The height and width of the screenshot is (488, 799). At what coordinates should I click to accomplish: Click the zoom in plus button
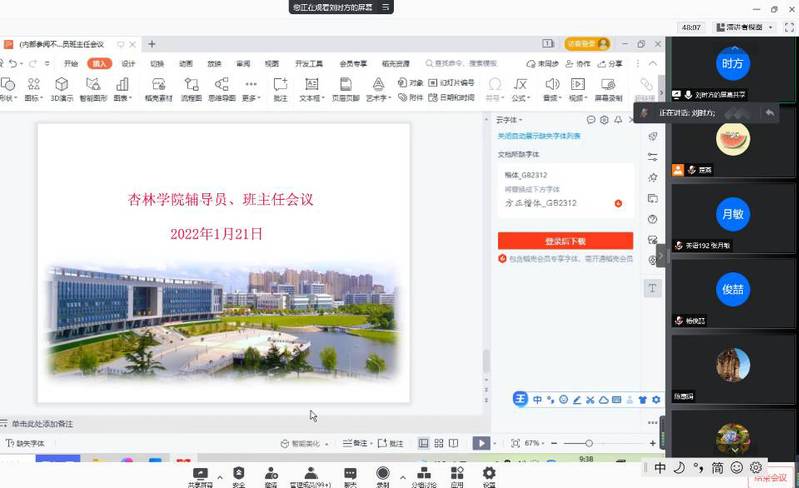pyautogui.click(x=653, y=443)
